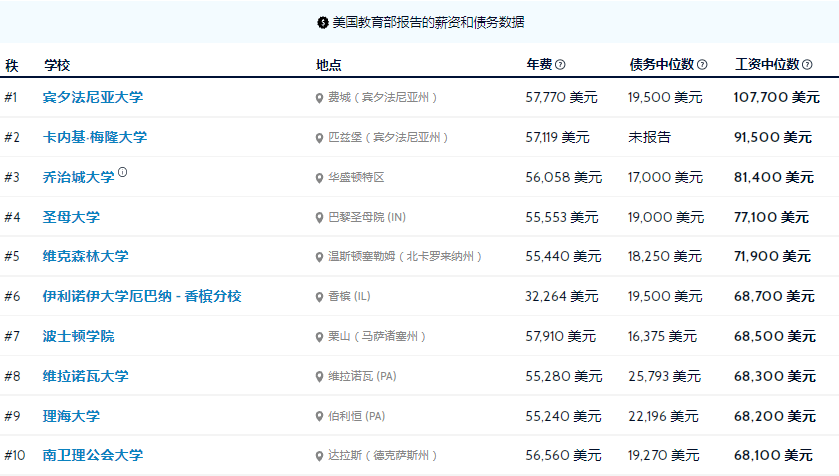Viewport: 839px width, 476px height.
Task: Click the info icon next to 乔治城大学
Action: click(x=123, y=172)
